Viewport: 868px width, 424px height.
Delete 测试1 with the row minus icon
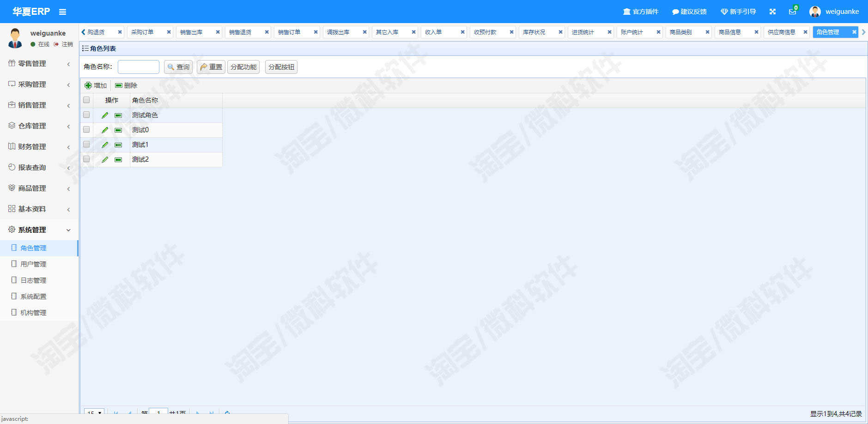click(118, 145)
